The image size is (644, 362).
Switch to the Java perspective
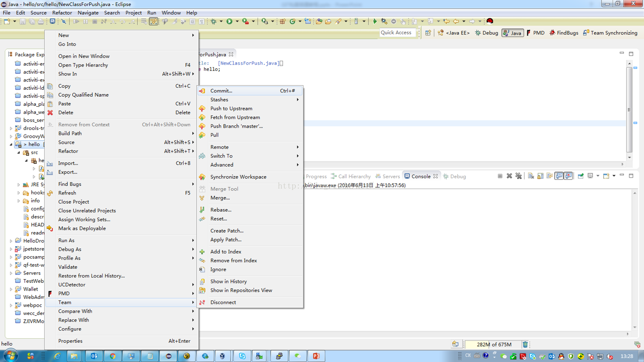[x=513, y=33]
